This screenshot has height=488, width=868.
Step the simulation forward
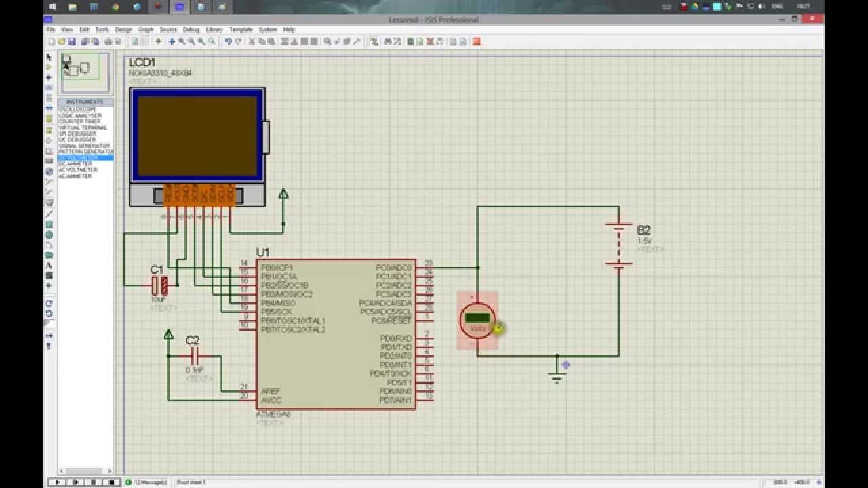(x=76, y=482)
